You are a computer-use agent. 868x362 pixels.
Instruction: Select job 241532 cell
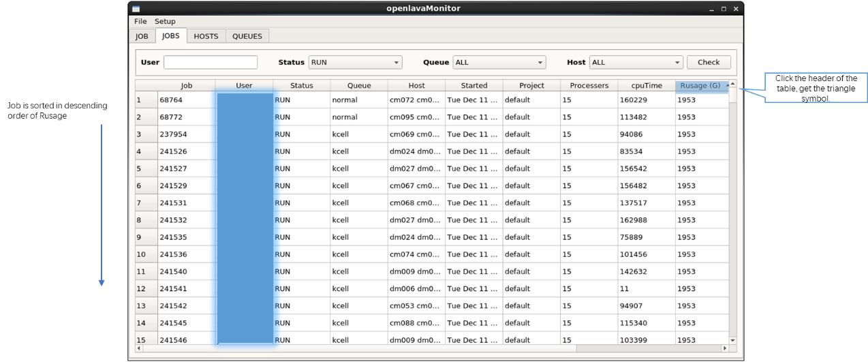click(x=187, y=220)
